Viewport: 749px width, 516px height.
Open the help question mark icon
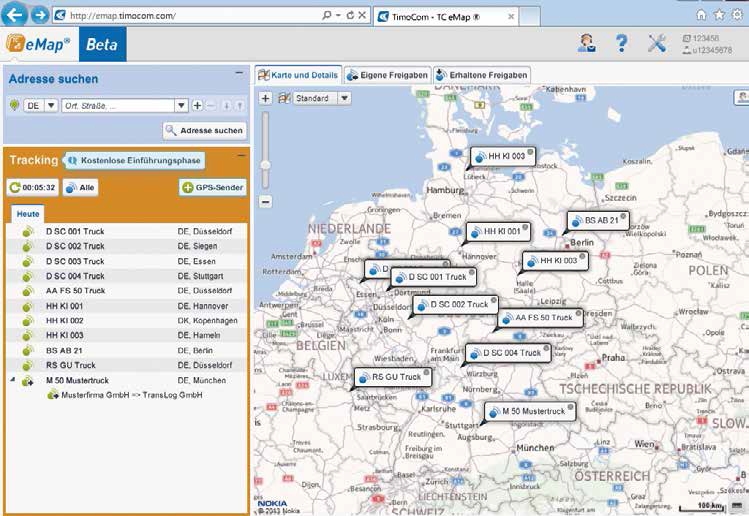tap(621, 43)
